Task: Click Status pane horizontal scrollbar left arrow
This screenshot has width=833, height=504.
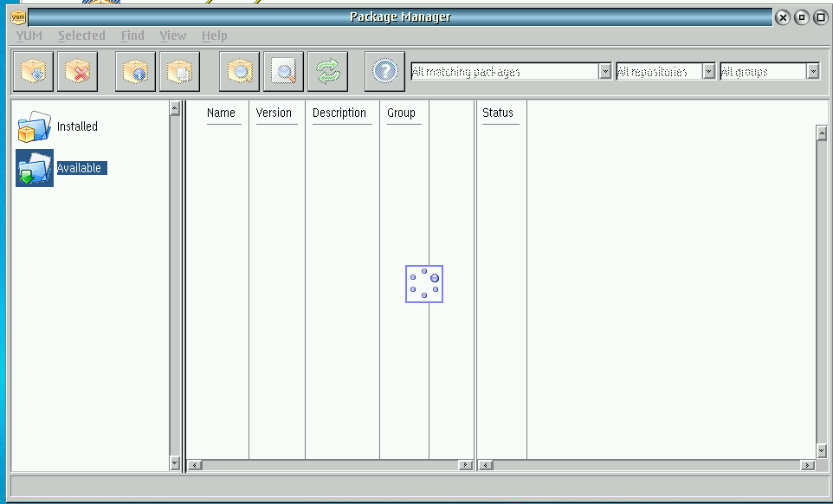Action: [x=486, y=465]
